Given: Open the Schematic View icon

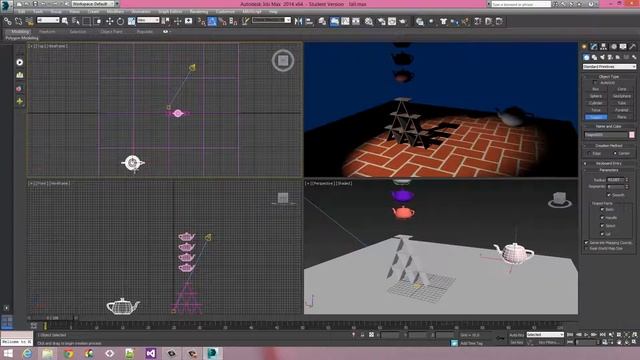Looking at the screenshot, I should click(x=356, y=21).
